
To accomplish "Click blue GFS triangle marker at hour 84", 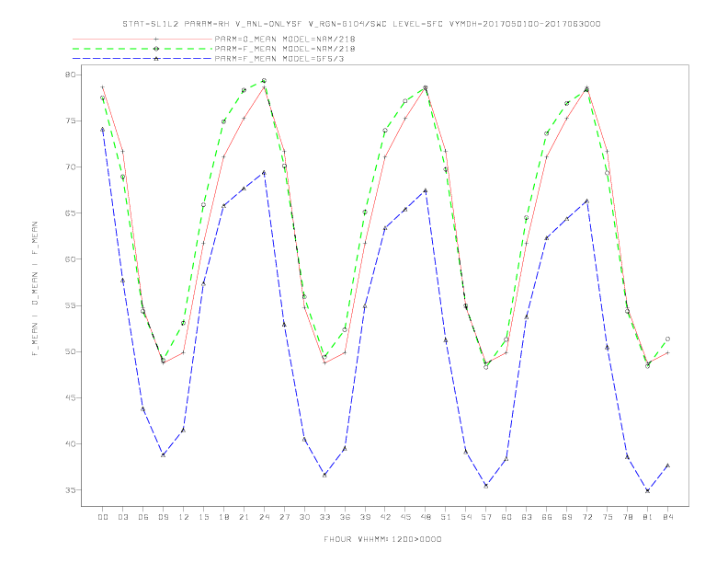I will pos(667,465).
